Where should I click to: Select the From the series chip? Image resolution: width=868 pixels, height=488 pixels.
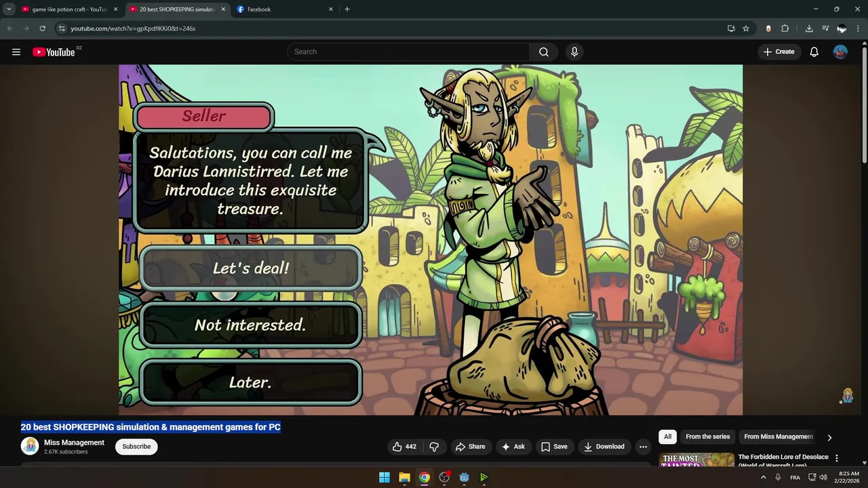point(708,436)
